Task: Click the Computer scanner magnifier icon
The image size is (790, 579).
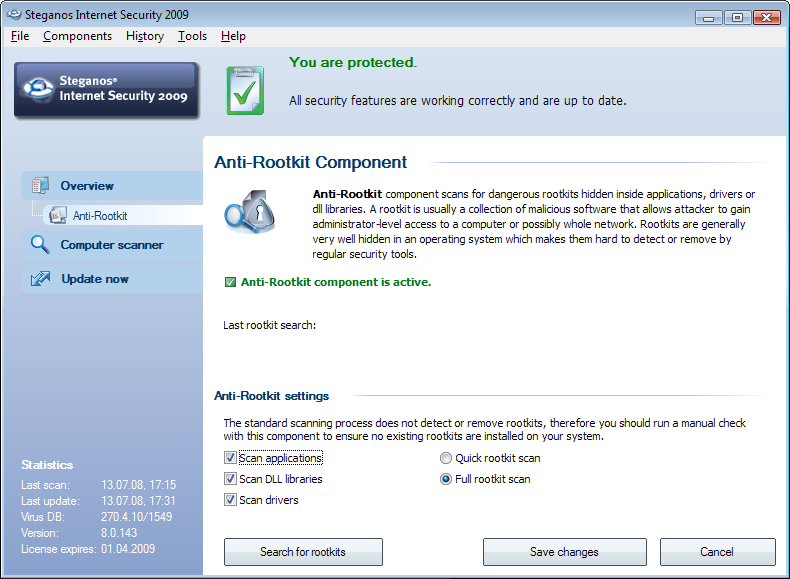Action: 40,244
